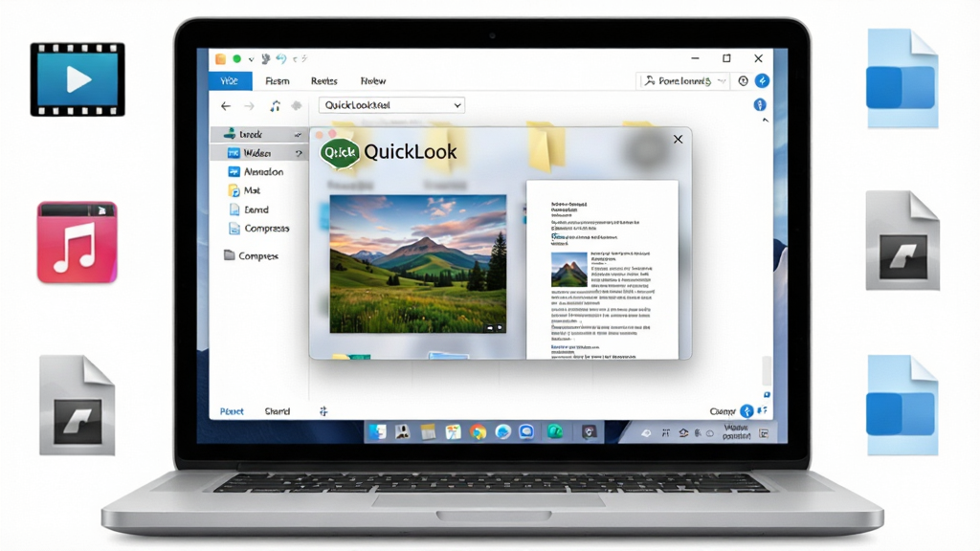Click the small mountain picture inside the document
Screen dimensions: 980x551
(568, 269)
